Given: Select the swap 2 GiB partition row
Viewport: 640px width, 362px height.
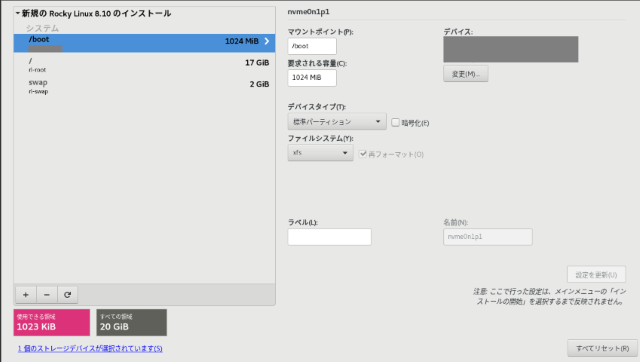Looking at the screenshot, I should (144, 87).
